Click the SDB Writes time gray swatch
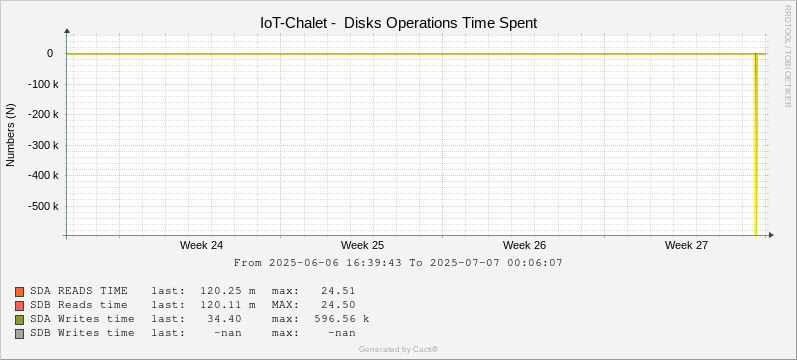 click(x=20, y=334)
